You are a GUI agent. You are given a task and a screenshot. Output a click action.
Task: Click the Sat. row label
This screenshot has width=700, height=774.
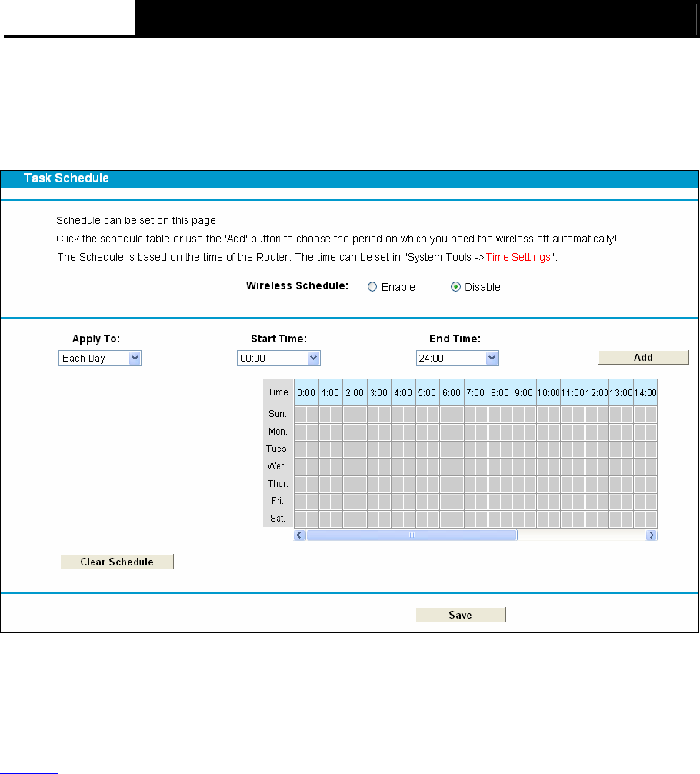[278, 519]
